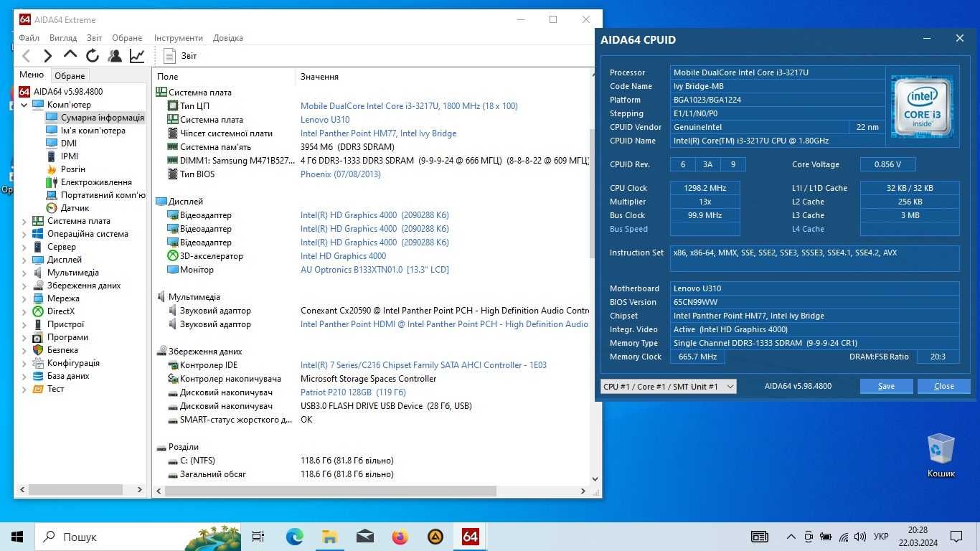Switch to the Меню tab
This screenshot has height=551, width=980.
coord(32,75)
